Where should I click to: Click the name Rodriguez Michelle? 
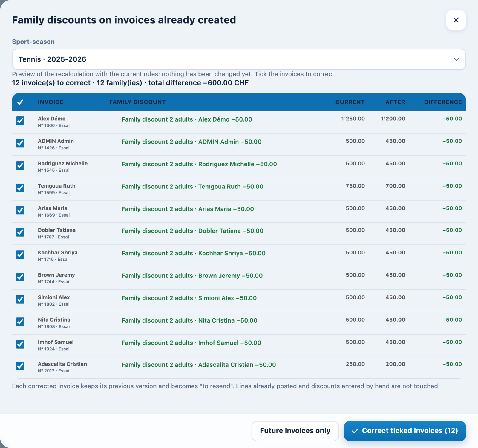click(63, 163)
